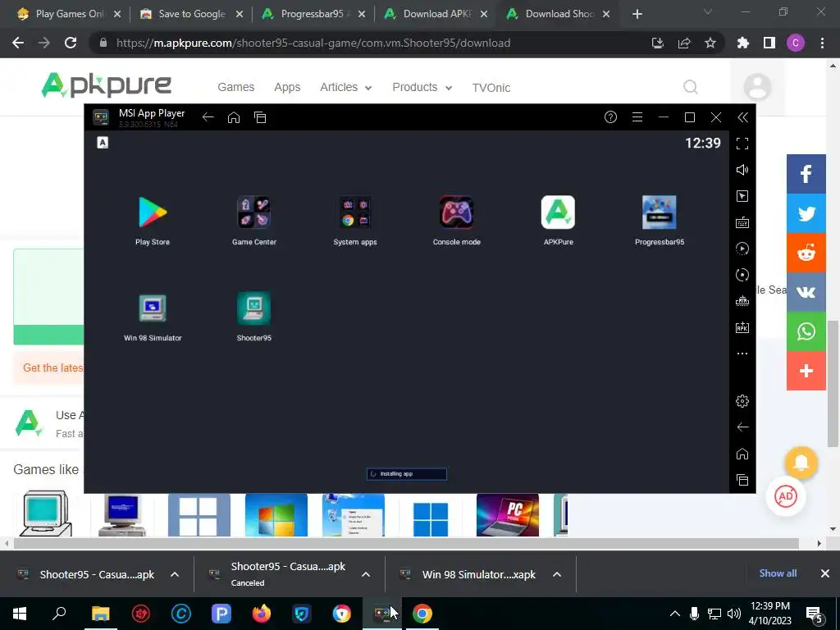Bookmark this page with star icon
840x630 pixels.
[x=710, y=43]
